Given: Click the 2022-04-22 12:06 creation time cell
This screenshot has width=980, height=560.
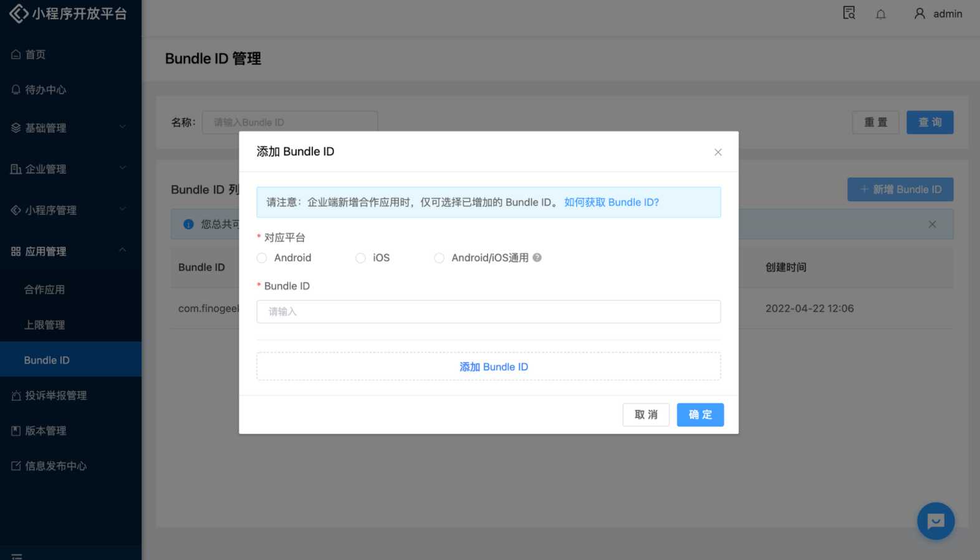Looking at the screenshot, I should pos(810,309).
